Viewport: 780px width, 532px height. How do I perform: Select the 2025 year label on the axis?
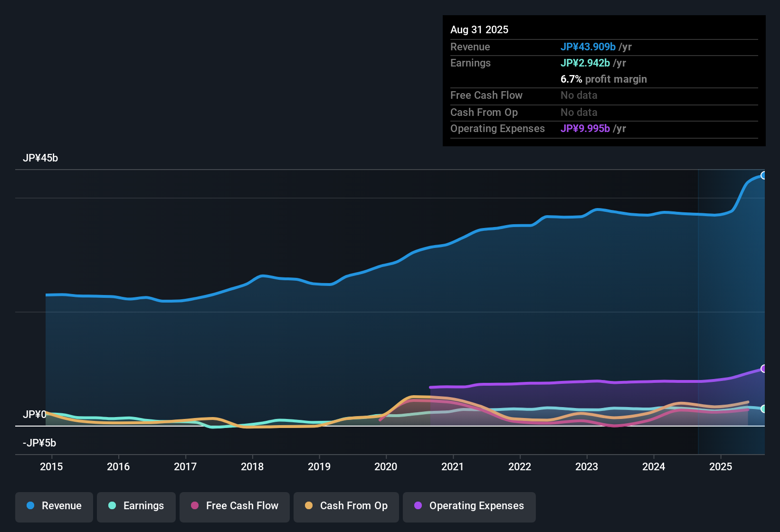(721, 466)
